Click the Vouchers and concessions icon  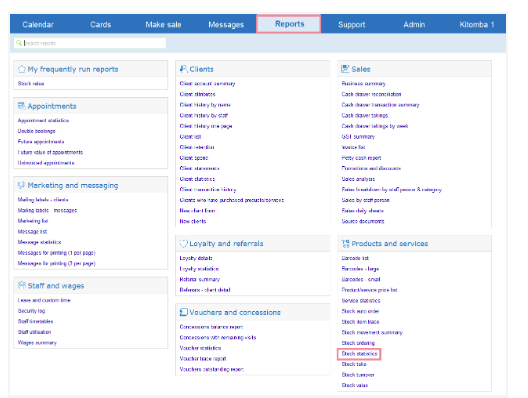coord(184,312)
